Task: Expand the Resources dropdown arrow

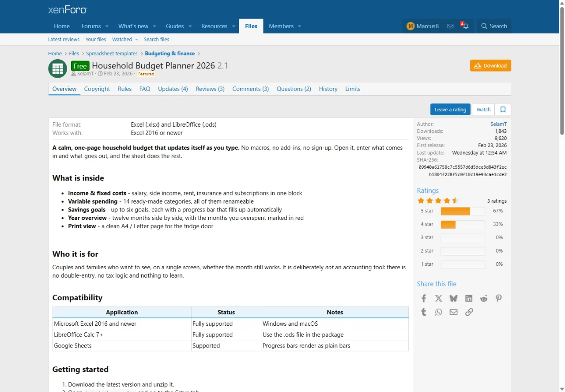Action: coord(234,26)
